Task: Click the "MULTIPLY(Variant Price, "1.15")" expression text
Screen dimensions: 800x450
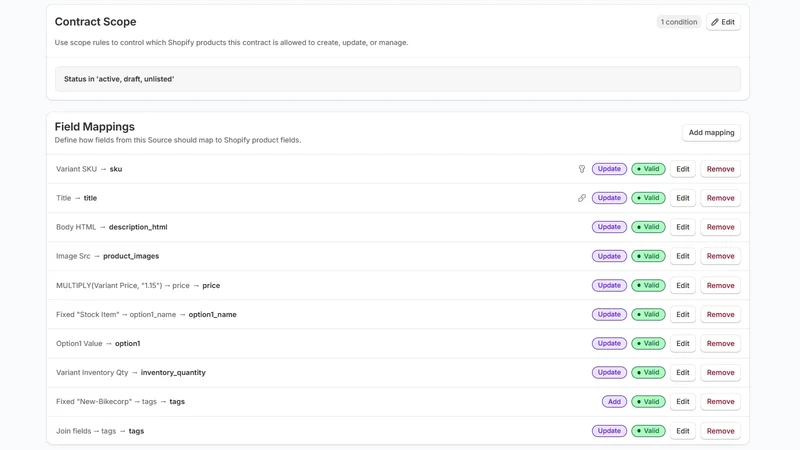Action: tap(109, 286)
